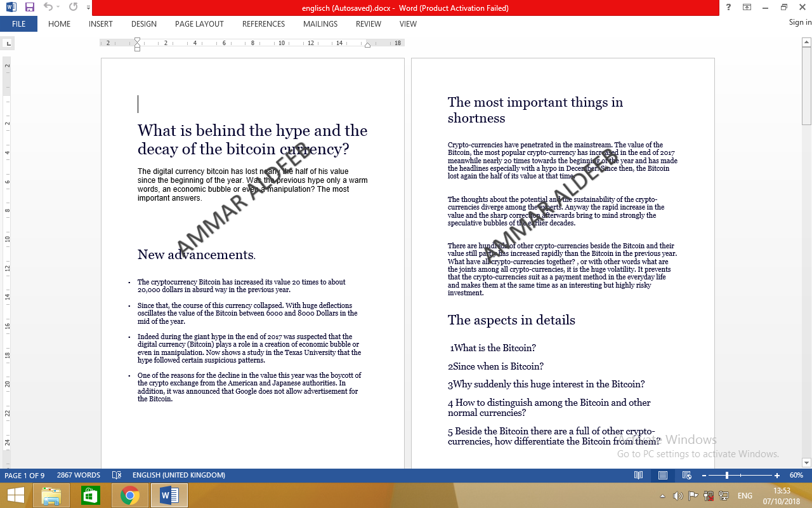Open Google Chrome from the taskbar
This screenshot has width=812, height=508.
click(x=130, y=495)
